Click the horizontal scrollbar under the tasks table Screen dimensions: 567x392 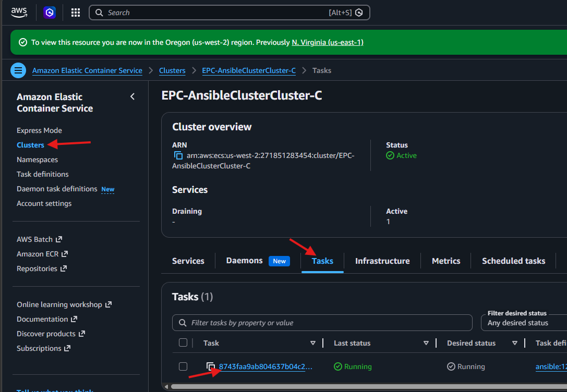(x=369, y=387)
